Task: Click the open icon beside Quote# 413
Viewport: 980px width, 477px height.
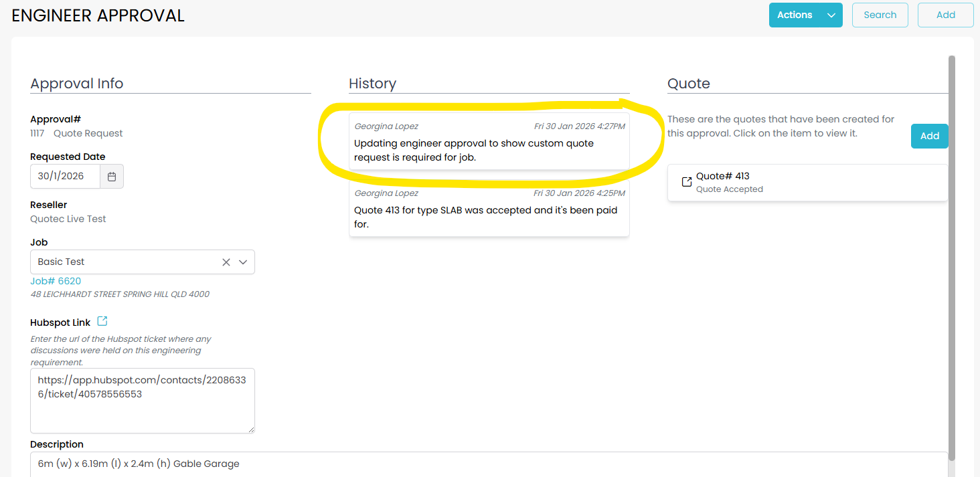Action: tap(686, 182)
